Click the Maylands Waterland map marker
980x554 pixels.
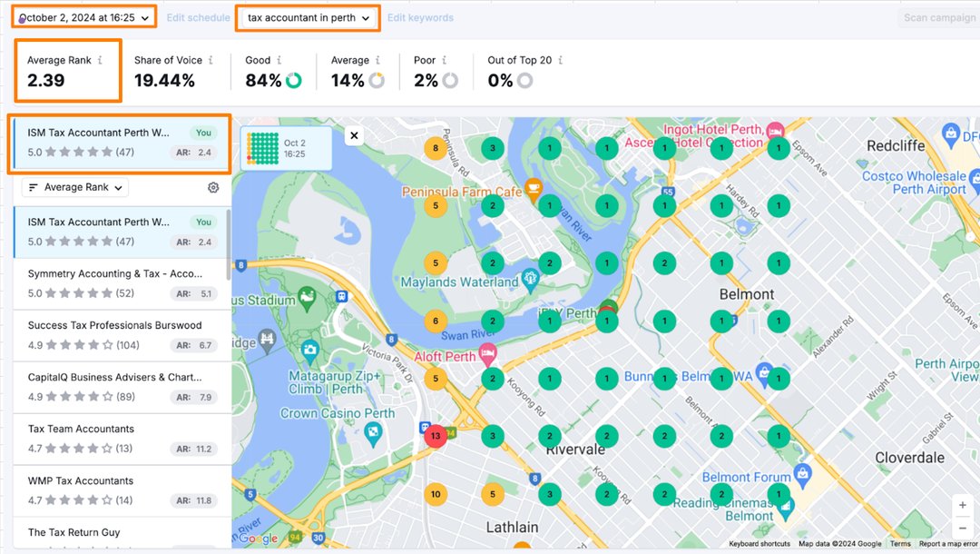click(530, 279)
